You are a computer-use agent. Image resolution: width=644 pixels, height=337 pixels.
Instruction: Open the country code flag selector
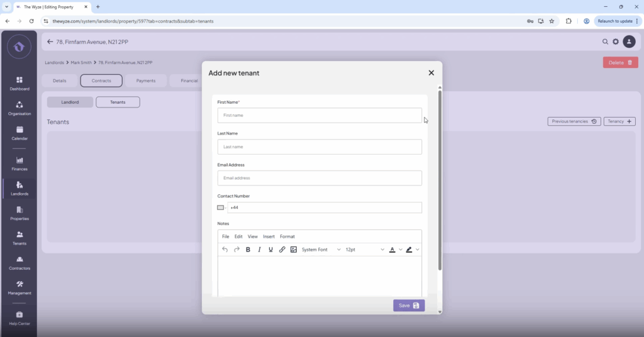coord(221,207)
